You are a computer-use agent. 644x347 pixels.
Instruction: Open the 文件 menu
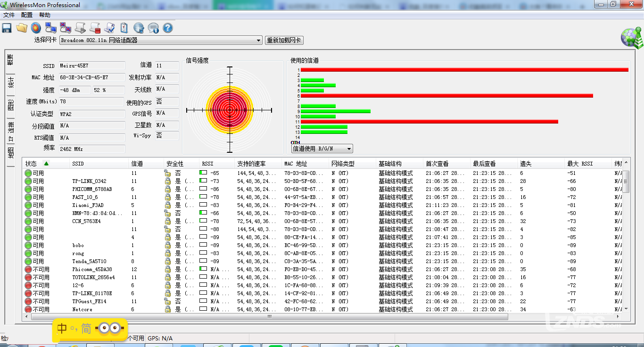click(9, 15)
